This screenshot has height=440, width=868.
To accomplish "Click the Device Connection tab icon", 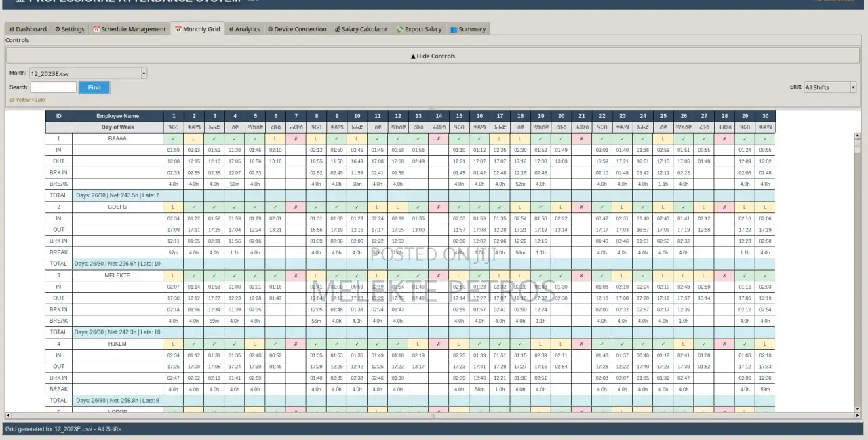I will (x=270, y=29).
